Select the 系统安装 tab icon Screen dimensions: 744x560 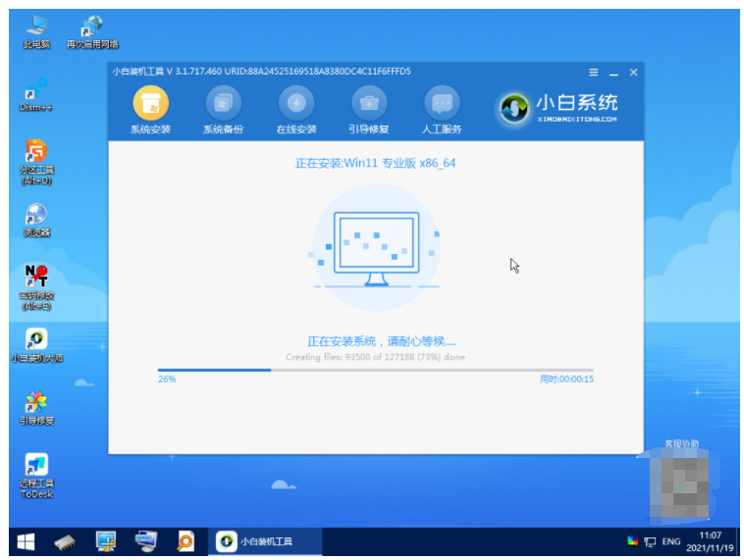pyautogui.click(x=150, y=104)
